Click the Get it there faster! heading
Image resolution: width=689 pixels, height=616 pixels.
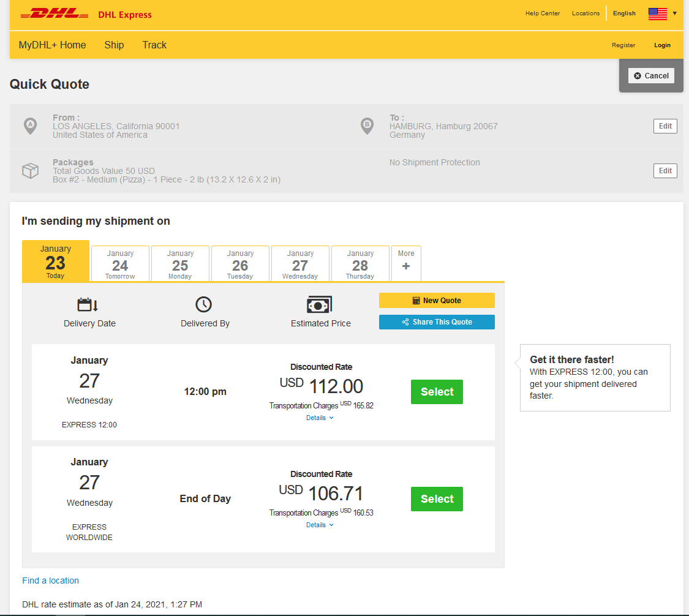[571, 359]
